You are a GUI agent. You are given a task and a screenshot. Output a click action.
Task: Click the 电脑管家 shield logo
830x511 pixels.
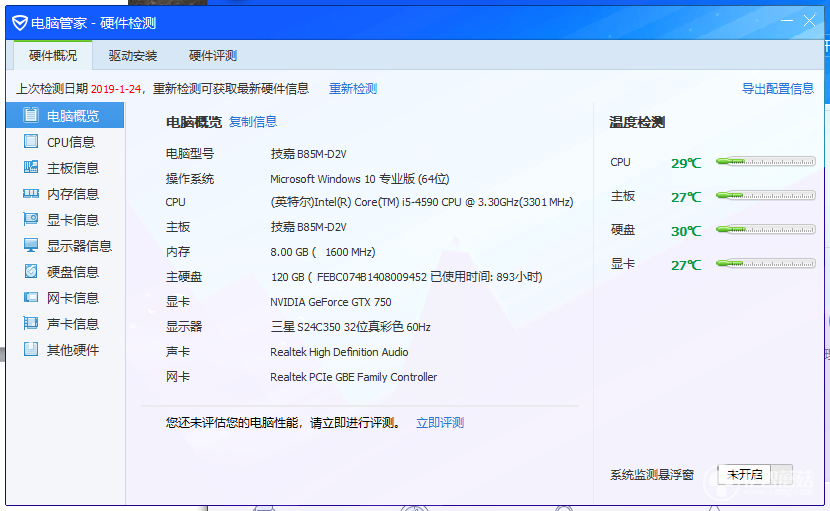click(20, 23)
